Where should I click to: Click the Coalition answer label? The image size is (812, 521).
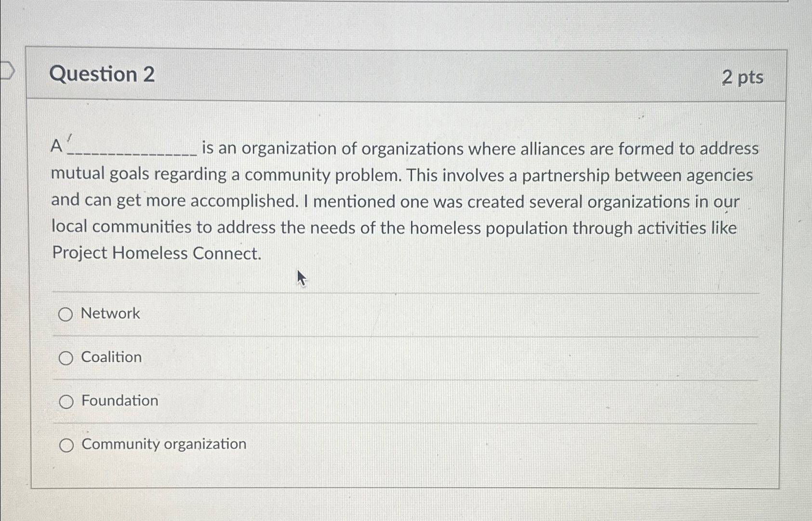[x=110, y=357]
